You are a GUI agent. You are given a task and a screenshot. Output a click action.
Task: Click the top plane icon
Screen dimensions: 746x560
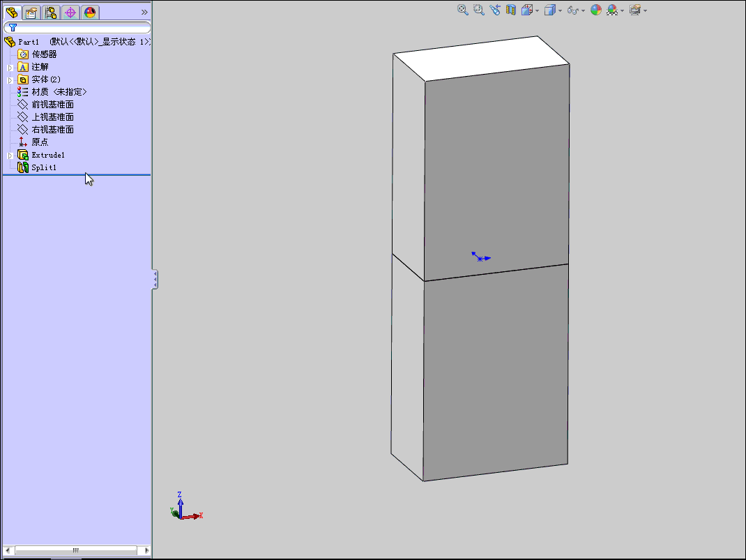(x=23, y=117)
